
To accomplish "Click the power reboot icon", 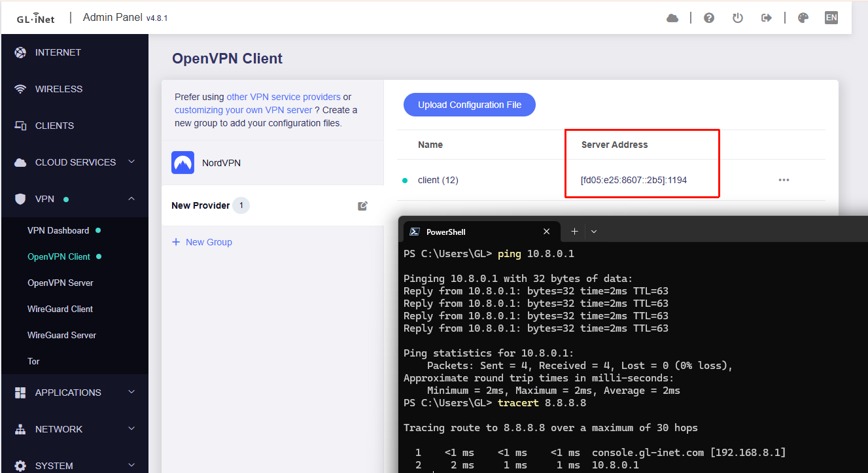I will 738,18.
